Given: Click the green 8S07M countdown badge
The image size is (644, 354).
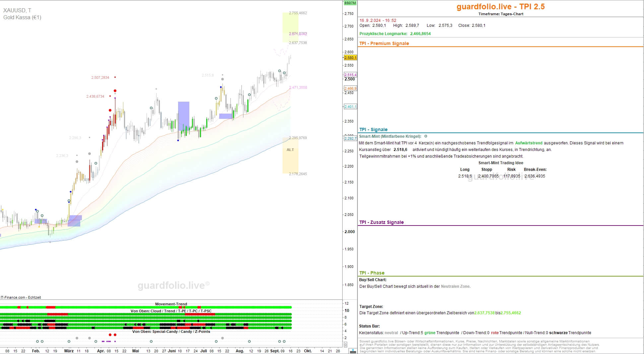Looking at the screenshot, I should (x=350, y=3).
